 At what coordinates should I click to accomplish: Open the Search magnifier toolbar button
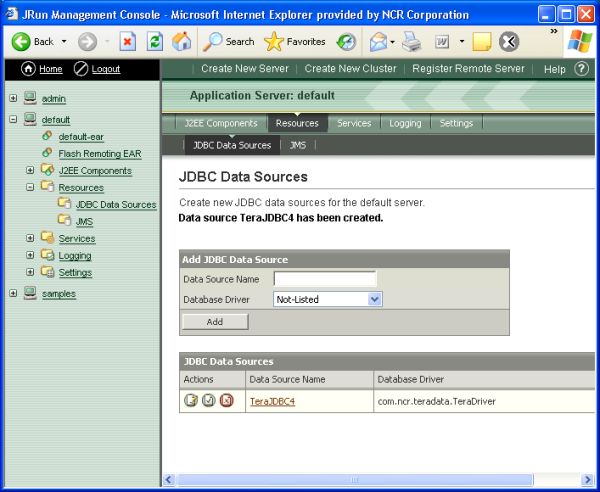pos(228,41)
